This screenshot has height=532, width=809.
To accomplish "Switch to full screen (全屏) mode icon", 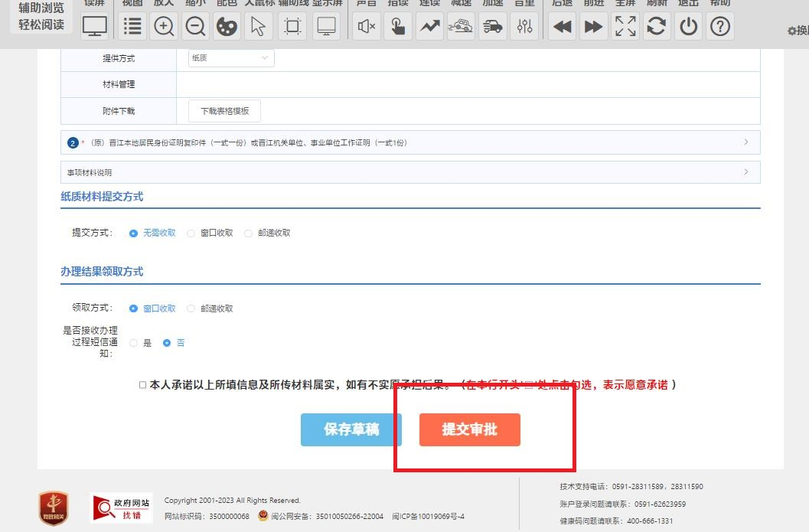I will (625, 27).
